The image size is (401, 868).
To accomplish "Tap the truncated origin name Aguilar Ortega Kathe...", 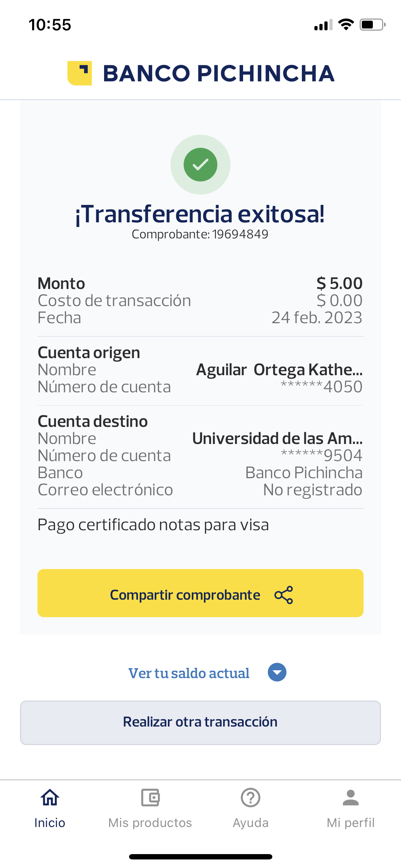I will (x=279, y=370).
